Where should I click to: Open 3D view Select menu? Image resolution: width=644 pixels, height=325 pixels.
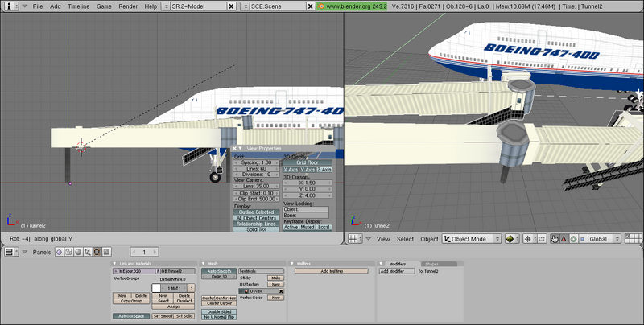[405, 239]
